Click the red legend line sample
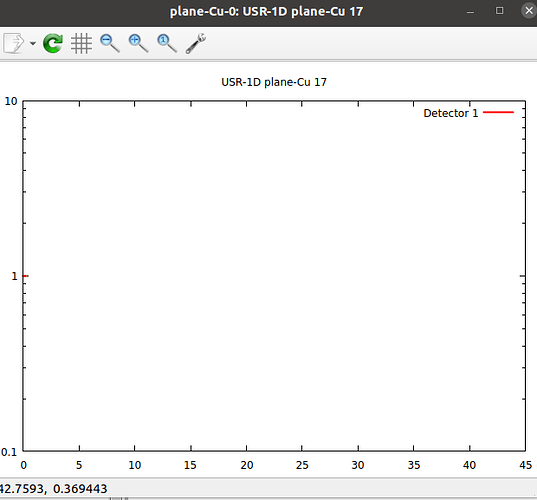 coord(498,112)
